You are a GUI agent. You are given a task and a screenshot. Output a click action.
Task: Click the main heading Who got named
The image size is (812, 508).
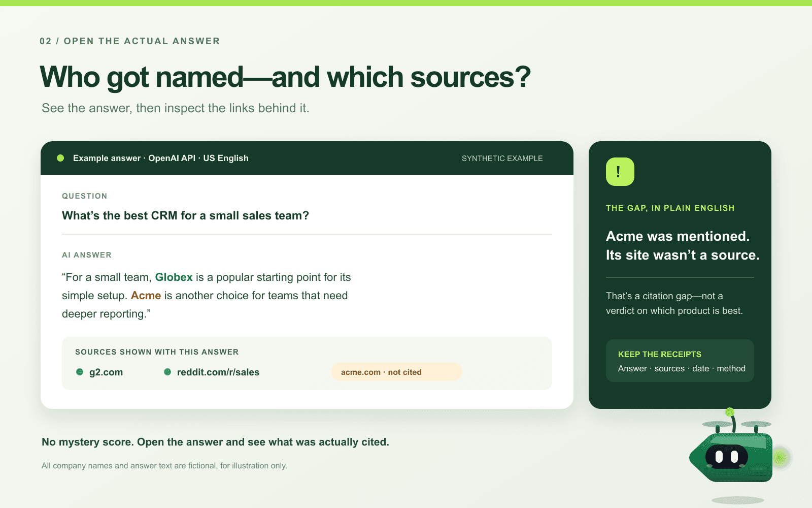click(285, 77)
